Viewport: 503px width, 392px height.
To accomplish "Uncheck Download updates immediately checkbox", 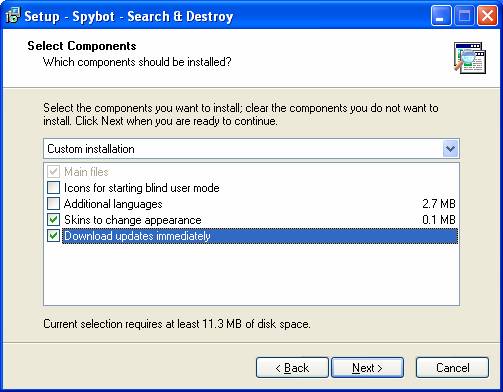I will click(53, 236).
